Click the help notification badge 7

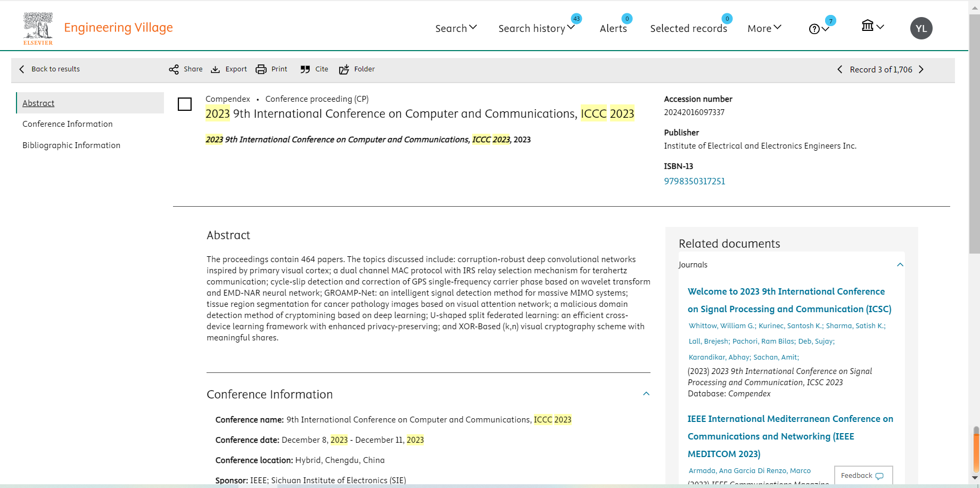[830, 21]
